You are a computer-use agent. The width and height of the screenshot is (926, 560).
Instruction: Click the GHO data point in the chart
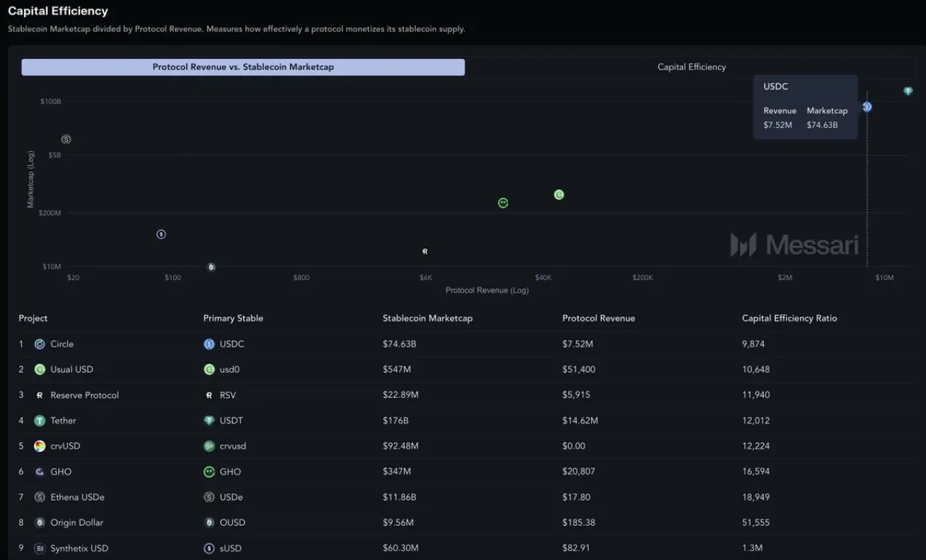coord(503,203)
